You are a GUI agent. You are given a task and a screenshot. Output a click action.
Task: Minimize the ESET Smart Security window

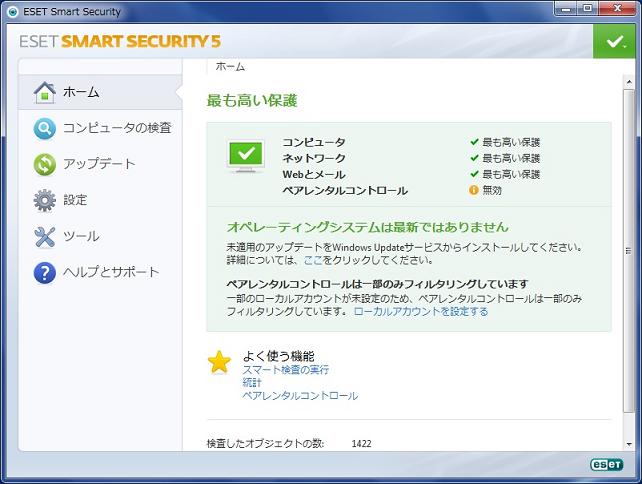567,8
